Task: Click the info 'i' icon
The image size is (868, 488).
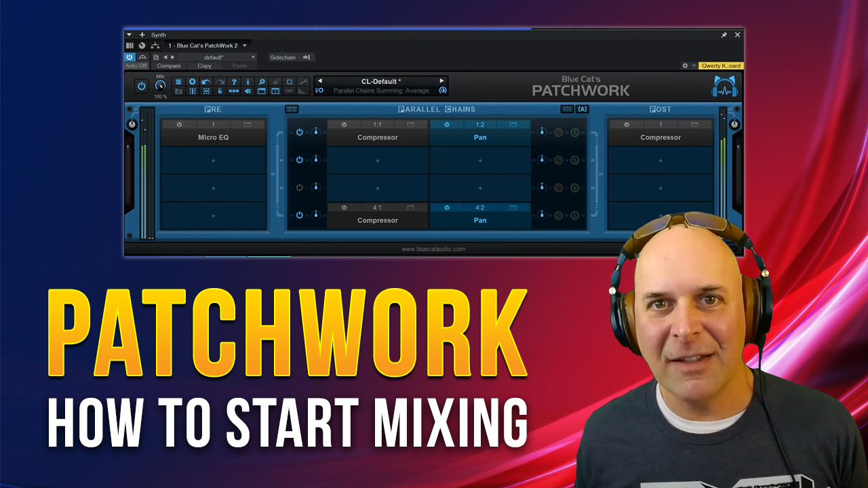Action: tap(248, 82)
